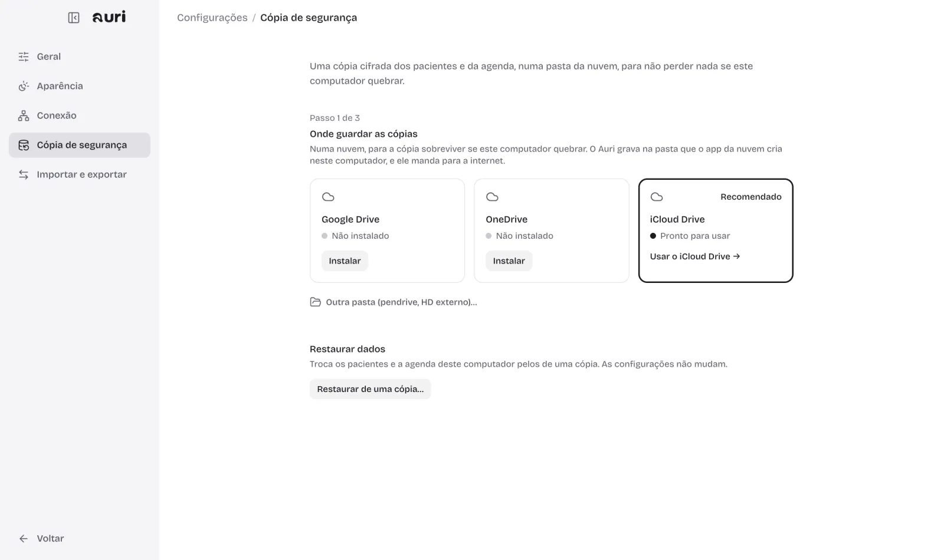Image resolution: width=944 pixels, height=560 pixels.
Task: Click Não instalado status under Google Drive
Action: [x=355, y=236]
